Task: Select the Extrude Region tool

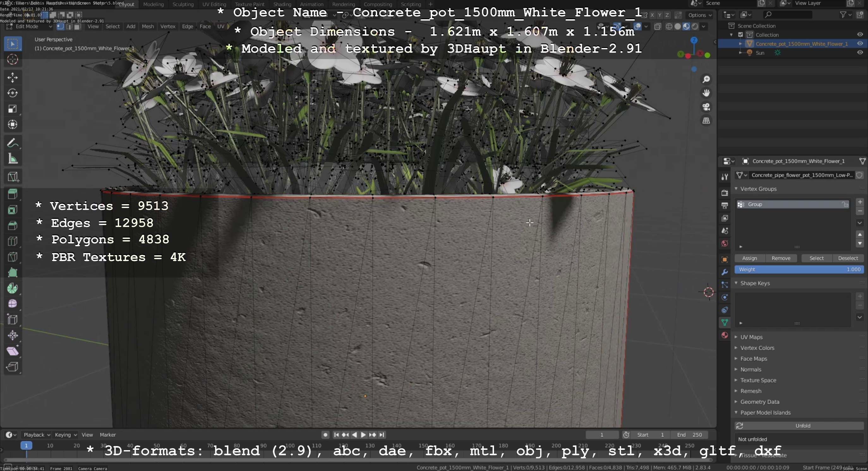Action: click(12, 194)
